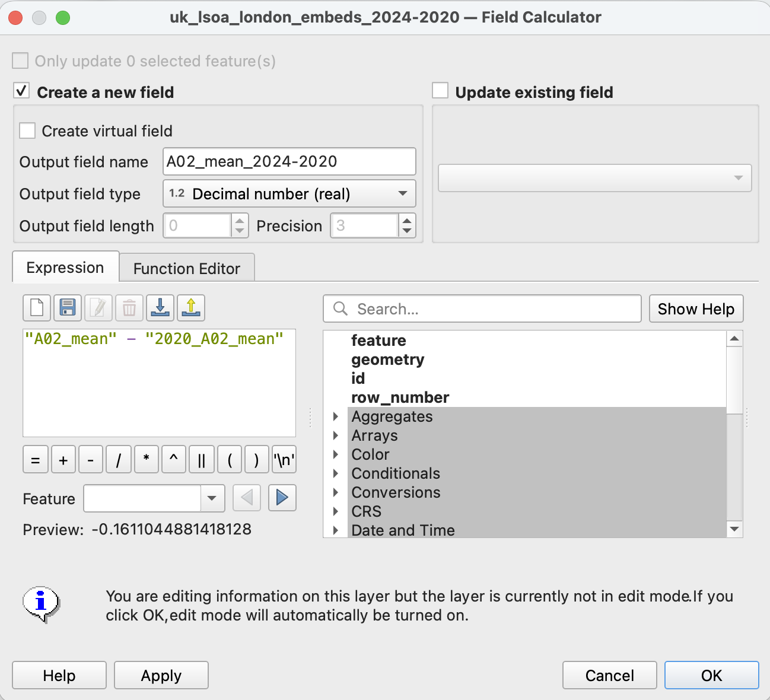Save the expression with the floppy disk icon

tap(68, 307)
